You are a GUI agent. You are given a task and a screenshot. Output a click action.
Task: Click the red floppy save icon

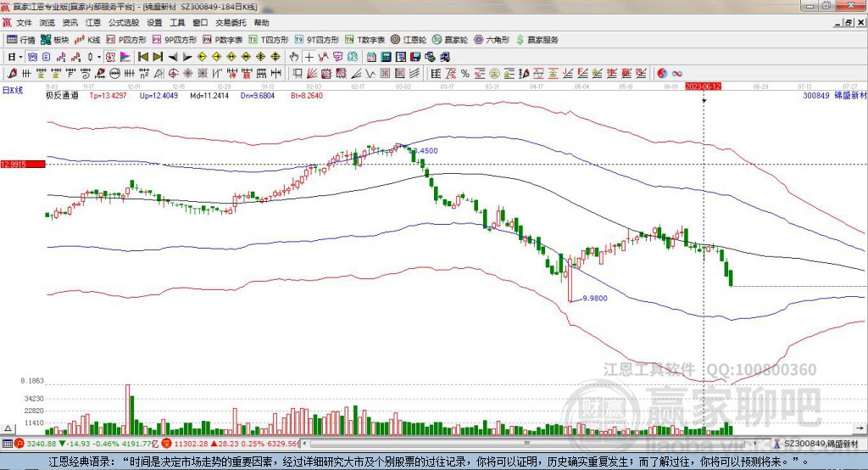[x=415, y=57]
